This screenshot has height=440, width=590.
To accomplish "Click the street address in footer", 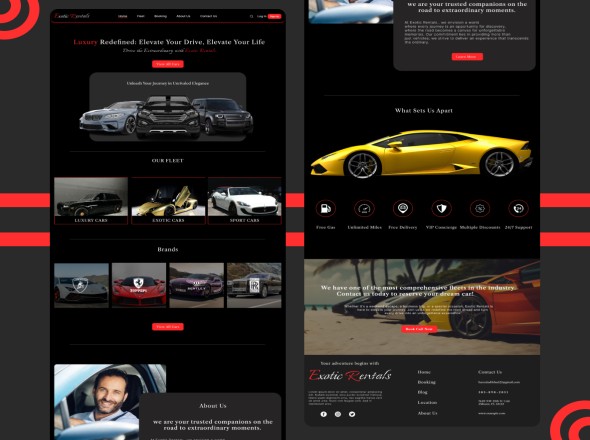I will 494,402.
